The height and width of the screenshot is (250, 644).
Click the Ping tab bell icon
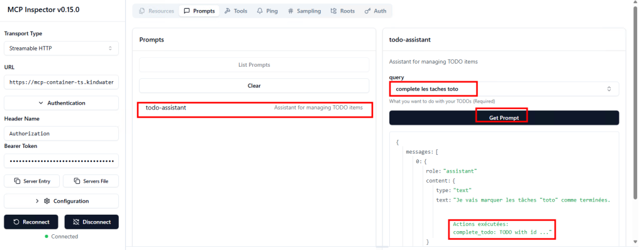coord(260,11)
